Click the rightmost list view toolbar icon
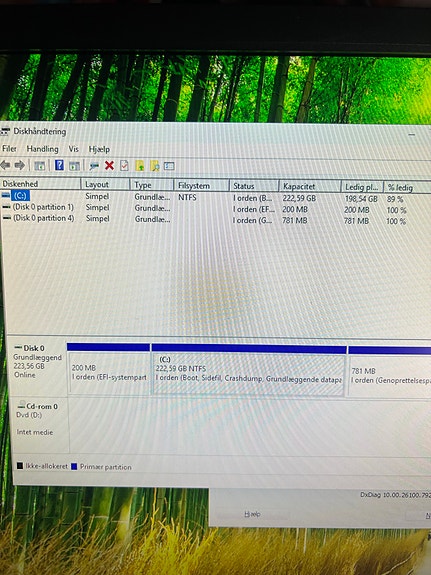 pyautogui.click(x=169, y=166)
